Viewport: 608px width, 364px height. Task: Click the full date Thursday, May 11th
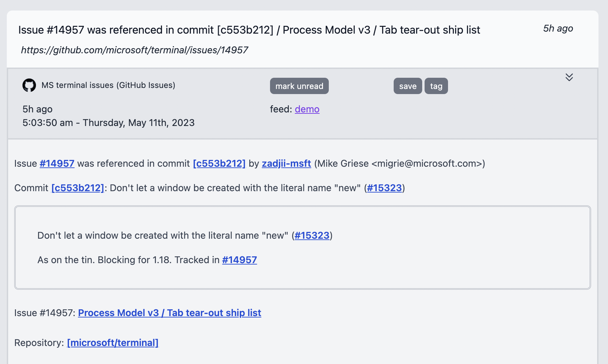(108, 123)
